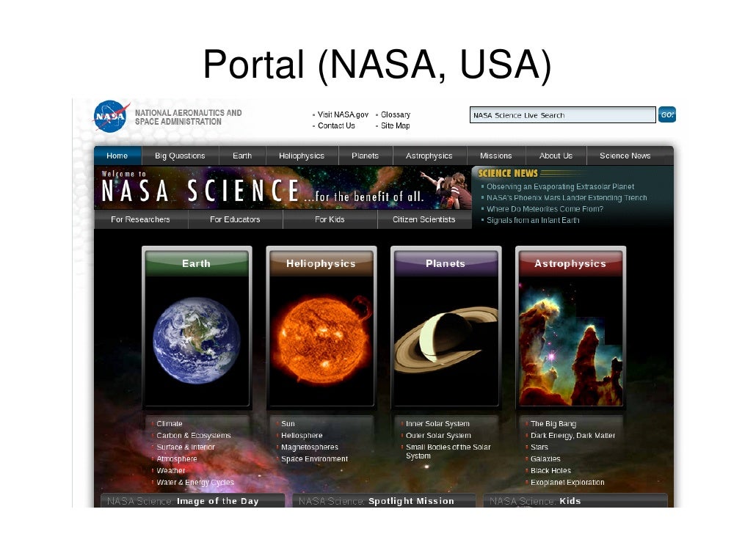Select Earth in the top navigation bar
Viewport: 756px width, 534px height.
point(242,156)
